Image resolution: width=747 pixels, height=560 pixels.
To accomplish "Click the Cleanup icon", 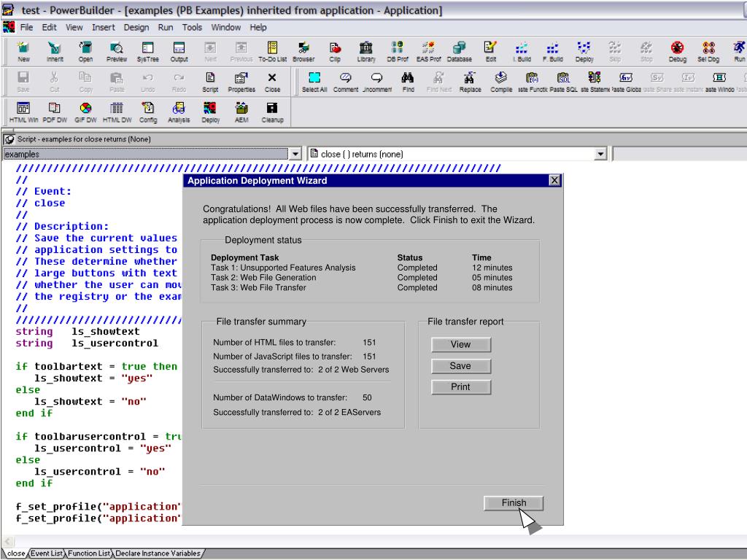I will [x=272, y=112].
